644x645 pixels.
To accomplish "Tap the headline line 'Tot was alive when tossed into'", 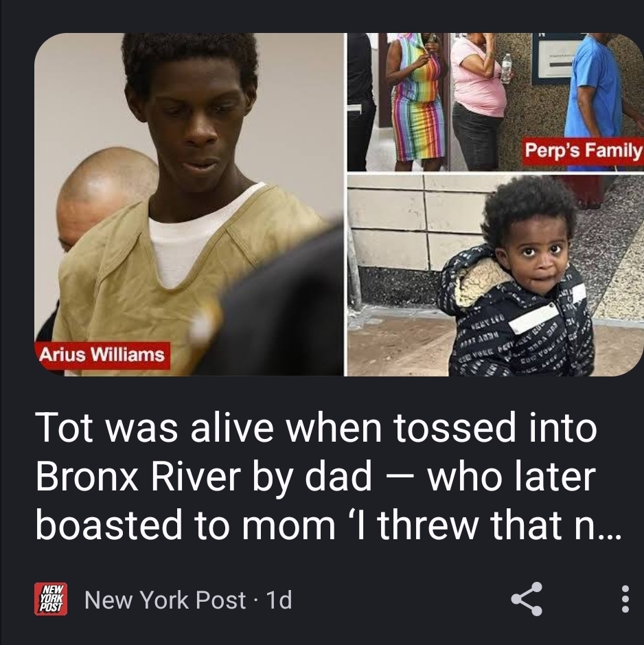I will point(316,428).
